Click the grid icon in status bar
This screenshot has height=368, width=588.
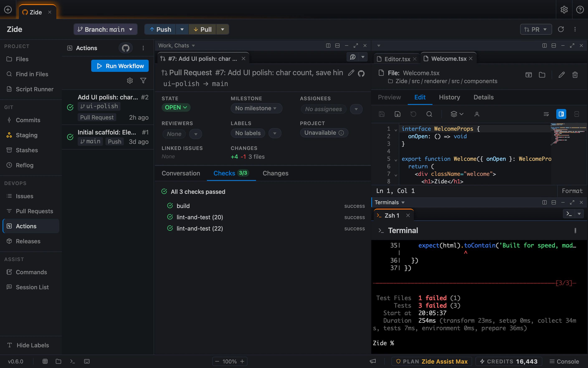coord(45,361)
